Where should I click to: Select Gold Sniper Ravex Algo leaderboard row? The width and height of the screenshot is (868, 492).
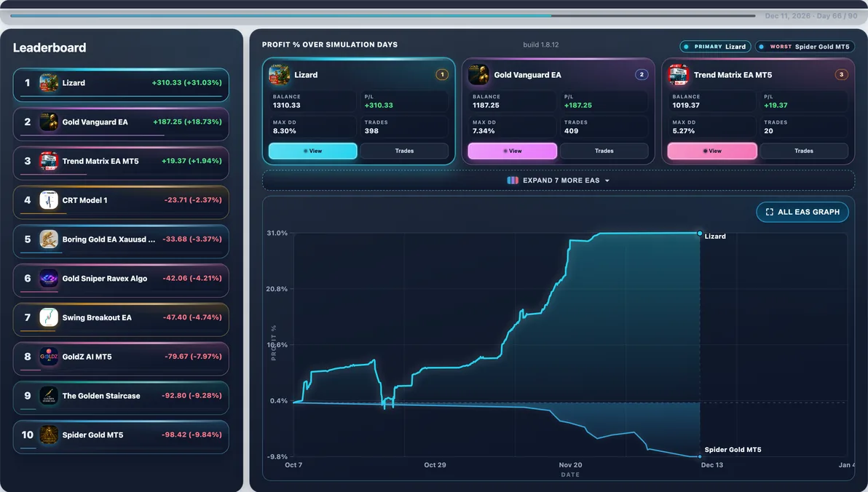(121, 281)
